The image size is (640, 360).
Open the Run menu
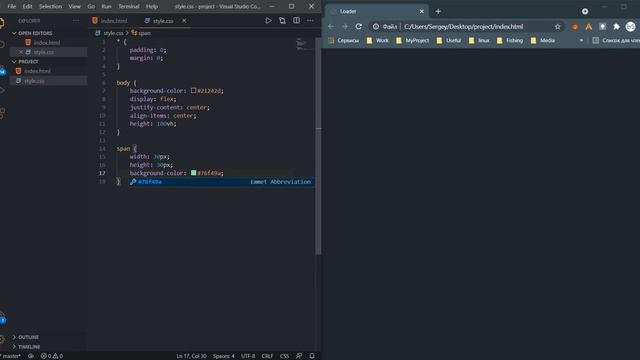[106, 7]
